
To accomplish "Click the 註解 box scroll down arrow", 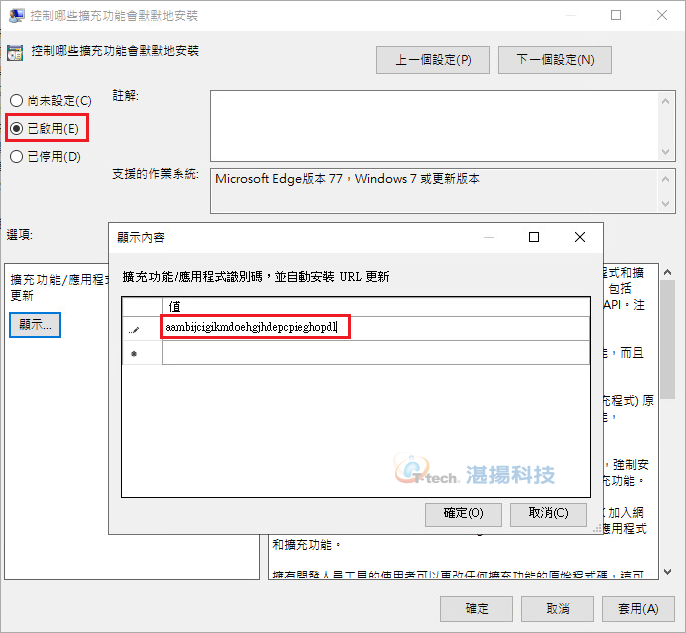I will (x=665, y=152).
